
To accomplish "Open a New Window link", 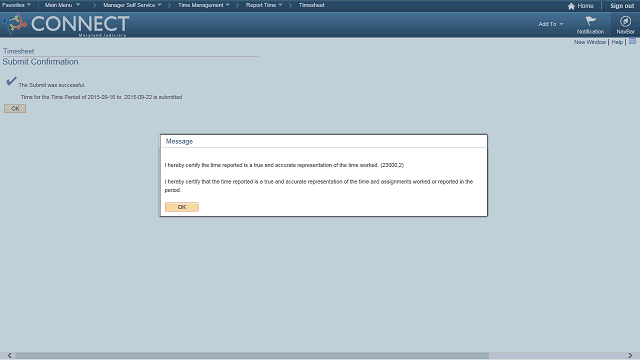I will click(590, 42).
